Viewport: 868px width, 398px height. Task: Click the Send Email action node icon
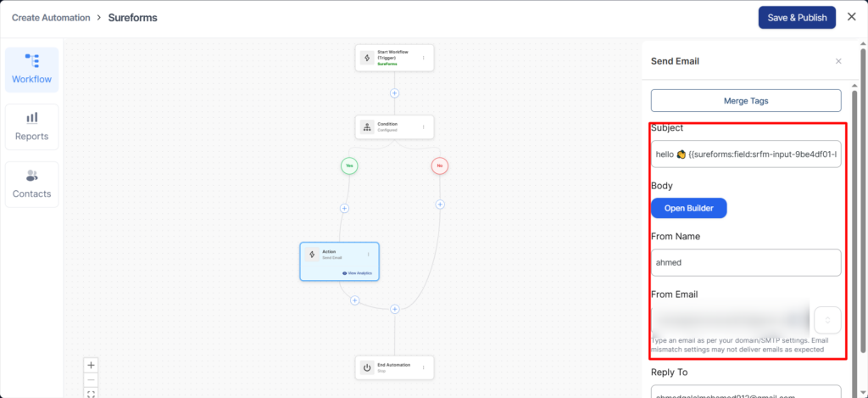312,255
